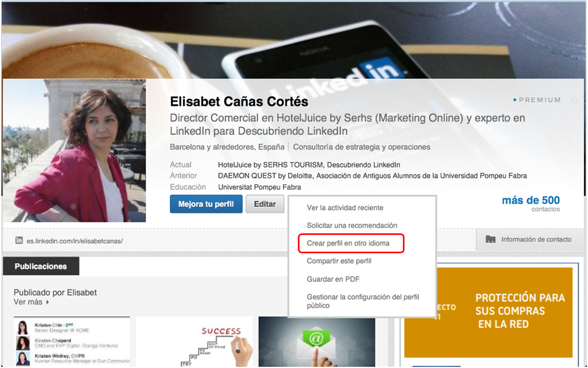Click the LinkedIn icon beside profile URL
The width and height of the screenshot is (588, 368).
pyautogui.click(x=19, y=240)
